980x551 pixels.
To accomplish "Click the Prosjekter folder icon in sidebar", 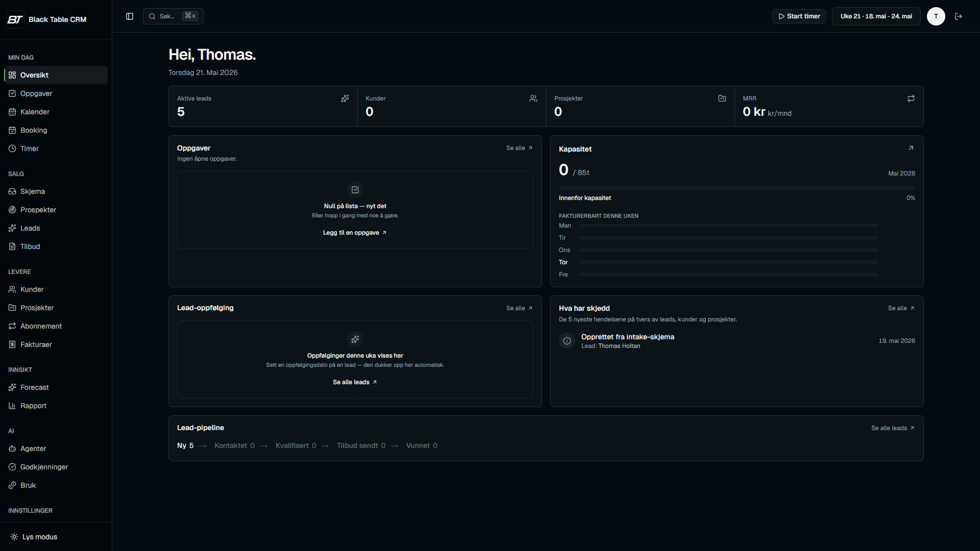I will 12,308.
